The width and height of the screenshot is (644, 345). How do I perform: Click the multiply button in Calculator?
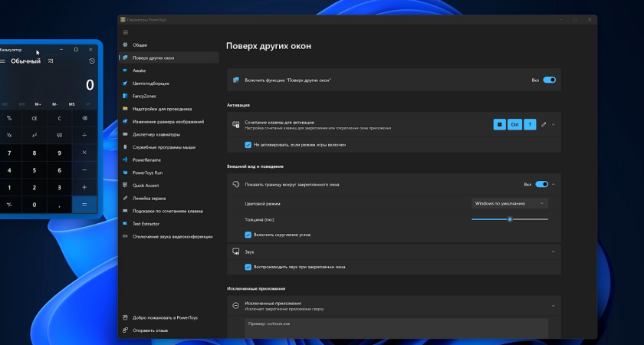(x=84, y=153)
